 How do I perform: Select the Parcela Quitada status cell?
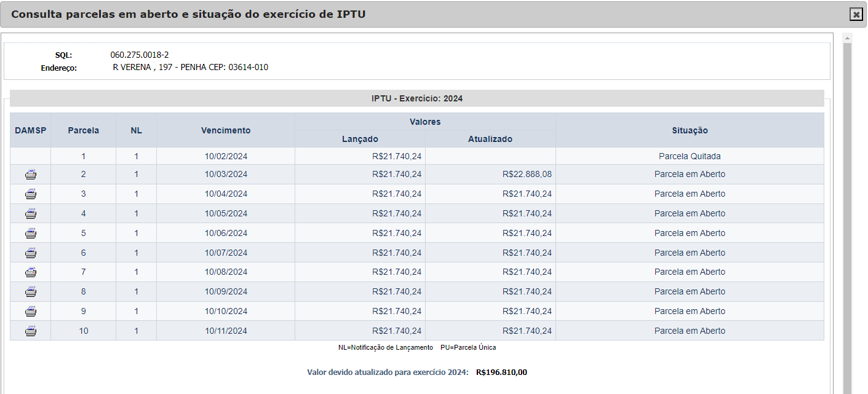(x=690, y=156)
